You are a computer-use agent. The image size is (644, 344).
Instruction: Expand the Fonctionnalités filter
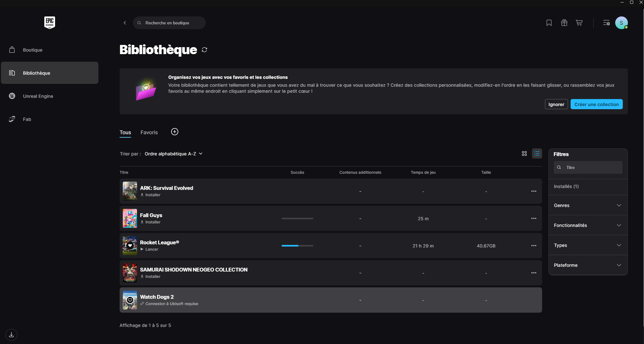(x=588, y=225)
